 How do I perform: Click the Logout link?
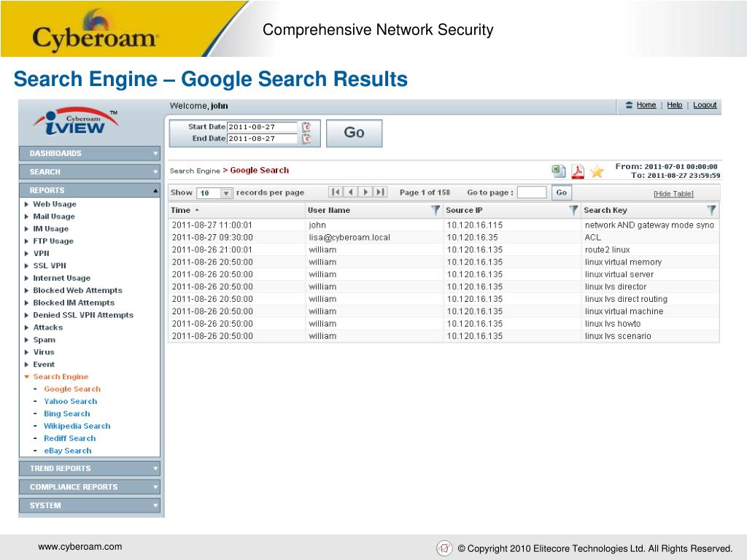click(705, 105)
